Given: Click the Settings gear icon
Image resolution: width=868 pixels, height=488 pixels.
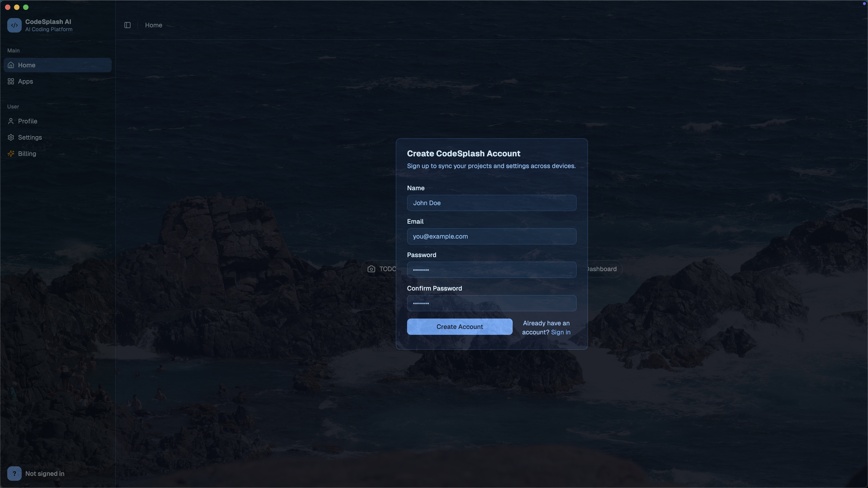Looking at the screenshot, I should (x=11, y=137).
